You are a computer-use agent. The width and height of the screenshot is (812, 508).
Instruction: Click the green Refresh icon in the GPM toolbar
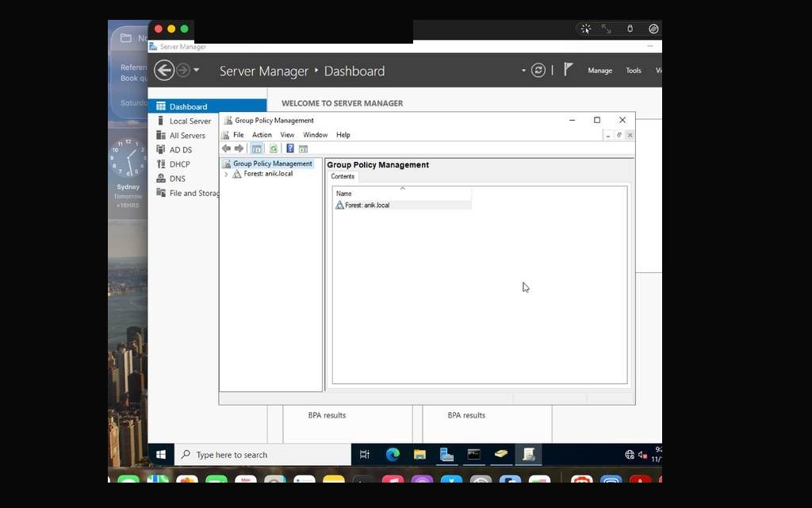pyautogui.click(x=274, y=148)
